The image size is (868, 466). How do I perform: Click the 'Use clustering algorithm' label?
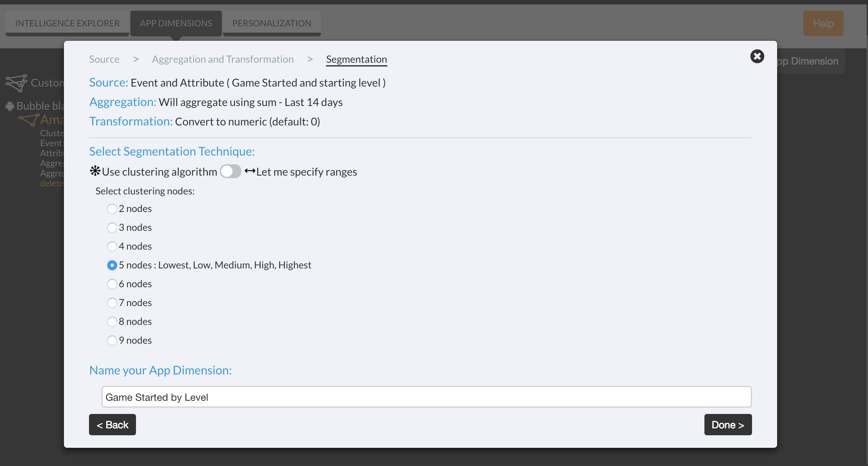(159, 172)
